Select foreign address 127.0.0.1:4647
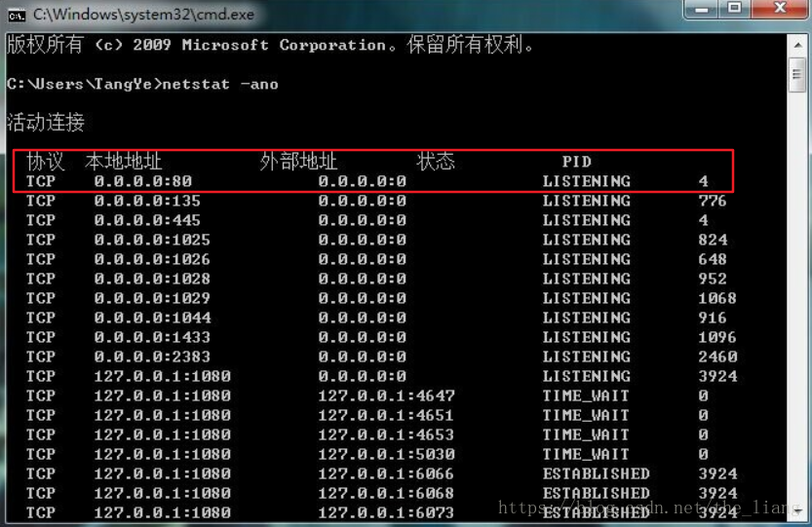The width and height of the screenshot is (812, 527). pos(386,395)
